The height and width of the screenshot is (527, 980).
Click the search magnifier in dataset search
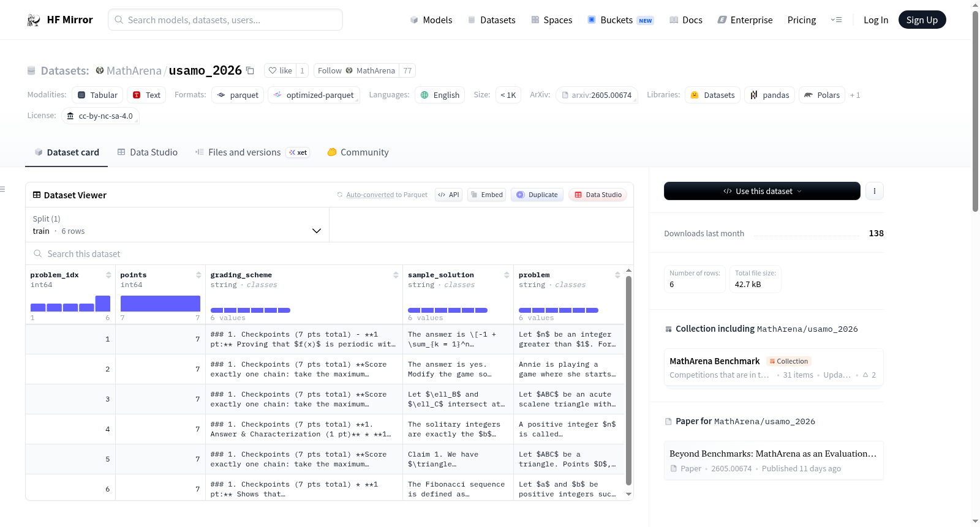(x=38, y=253)
